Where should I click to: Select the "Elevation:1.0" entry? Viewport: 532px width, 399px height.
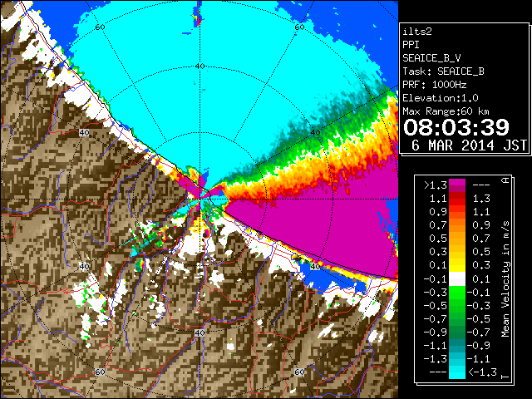(441, 98)
